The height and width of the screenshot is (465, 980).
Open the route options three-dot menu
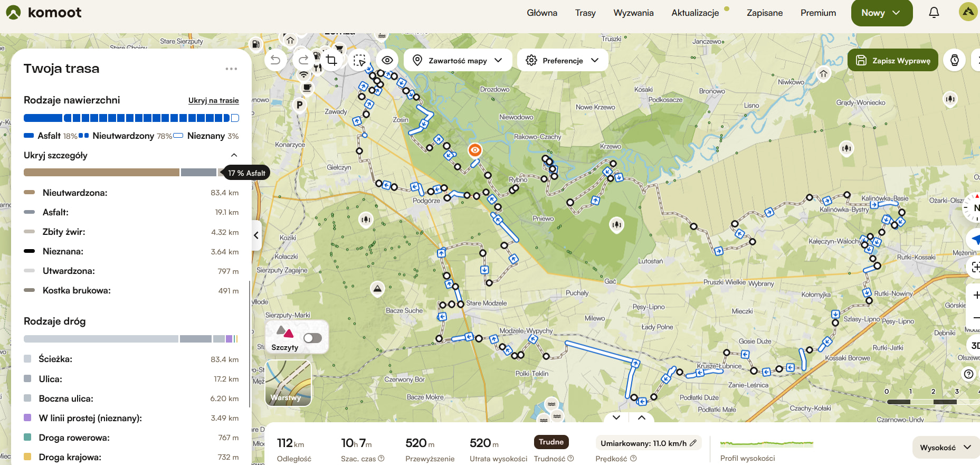231,69
